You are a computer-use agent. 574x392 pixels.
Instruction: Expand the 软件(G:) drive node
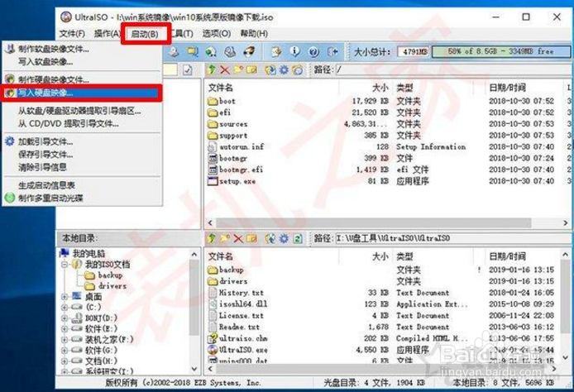(x=65, y=351)
